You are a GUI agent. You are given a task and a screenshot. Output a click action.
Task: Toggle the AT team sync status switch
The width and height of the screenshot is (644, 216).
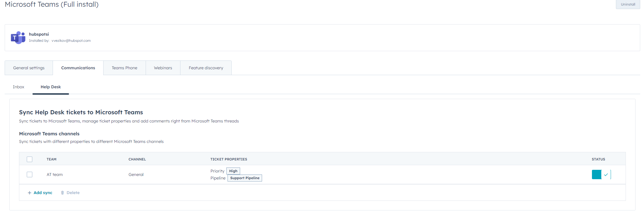point(601,174)
